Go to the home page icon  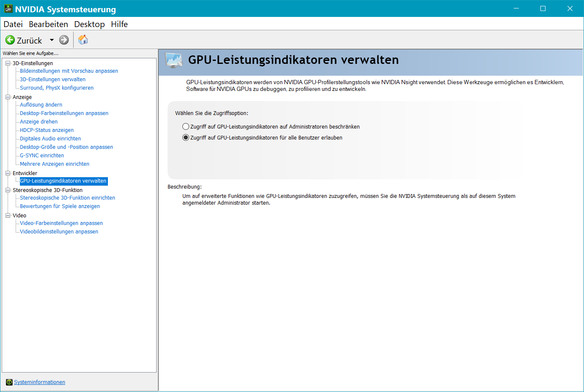83,40
